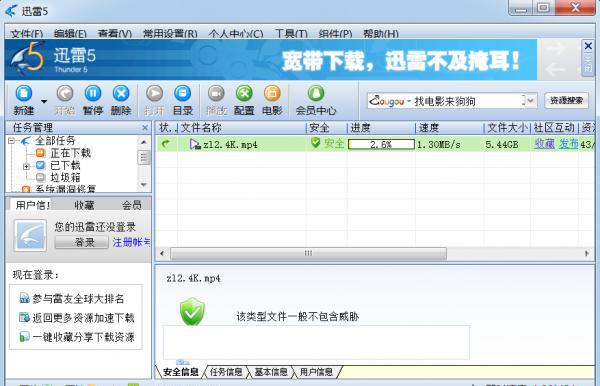
Task: Open the 个人中心(C) menu
Action: [236, 34]
